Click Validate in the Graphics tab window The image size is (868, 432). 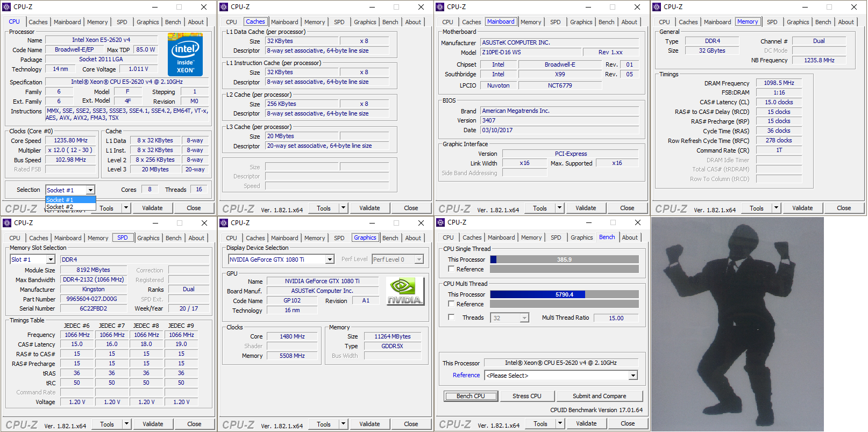[370, 424]
